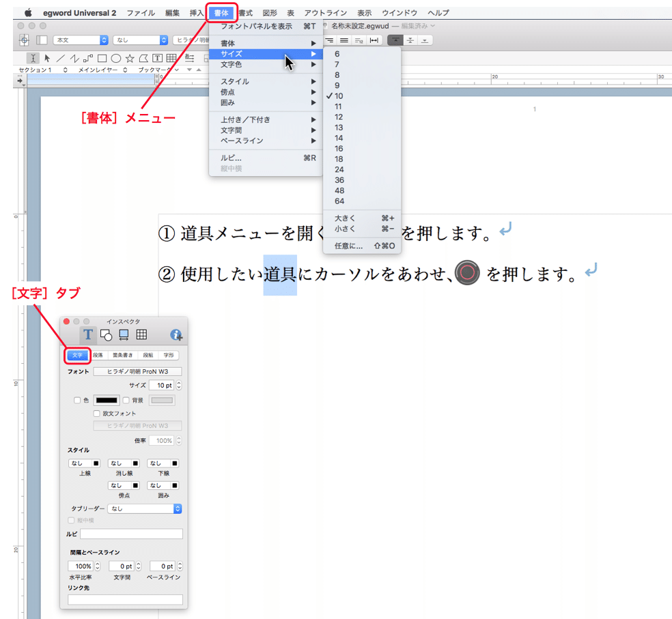Switch to the 字形 inspector tab
Screen dimensions: 672x619
coord(169,355)
